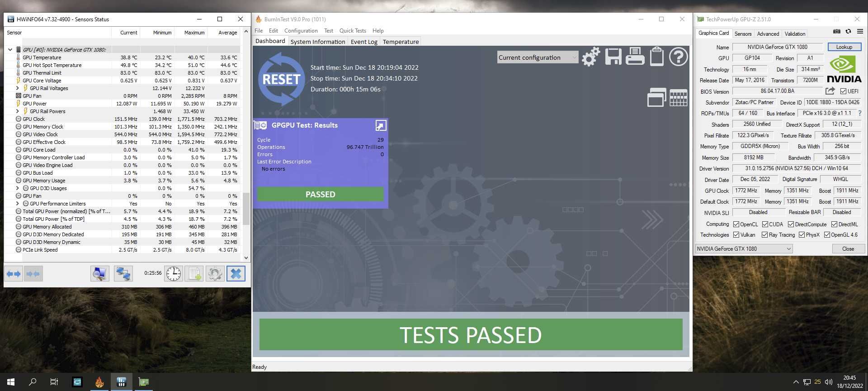Toggle the CUDA checkbox
This screenshot has width=868, height=391.
pyautogui.click(x=765, y=224)
